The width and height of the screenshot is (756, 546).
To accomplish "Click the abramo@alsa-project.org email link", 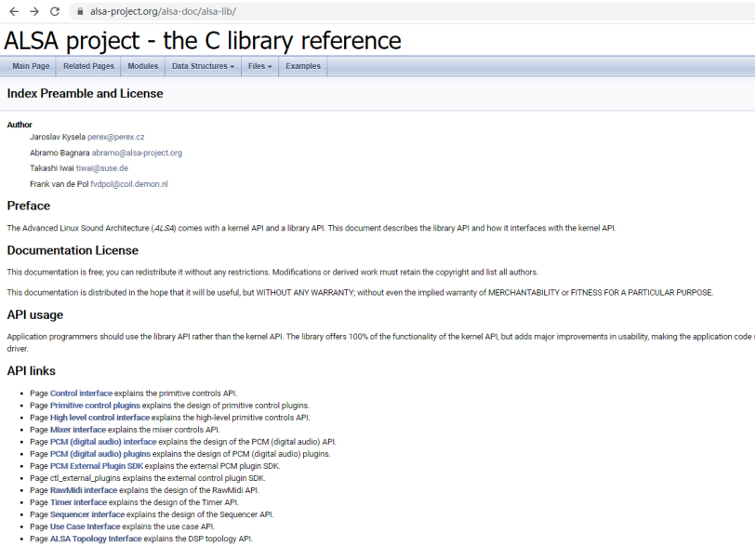I will 137,153.
